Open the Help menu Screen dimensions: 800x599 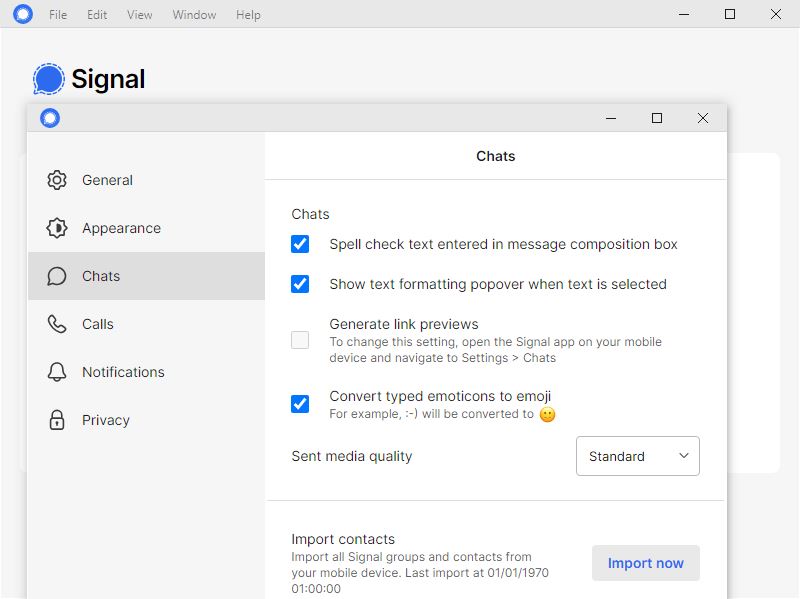point(248,15)
